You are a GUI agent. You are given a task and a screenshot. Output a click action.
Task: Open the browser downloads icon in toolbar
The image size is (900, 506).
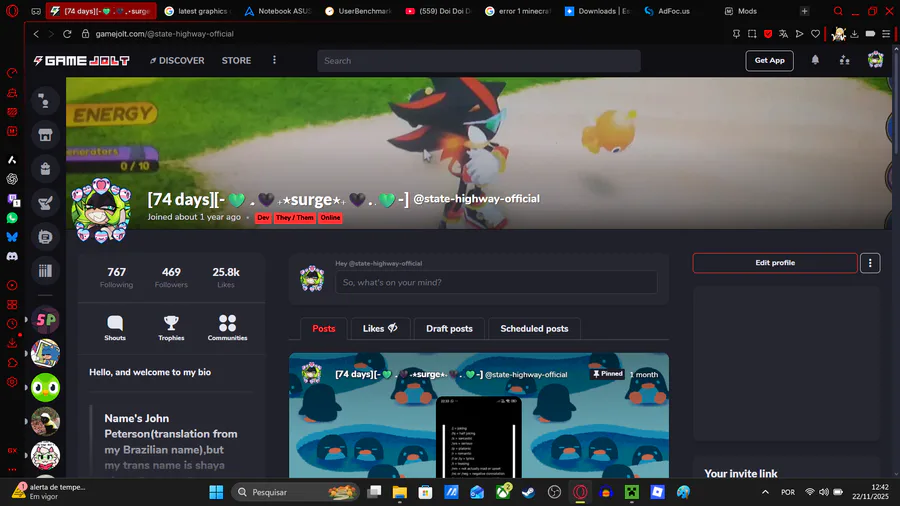[855, 34]
